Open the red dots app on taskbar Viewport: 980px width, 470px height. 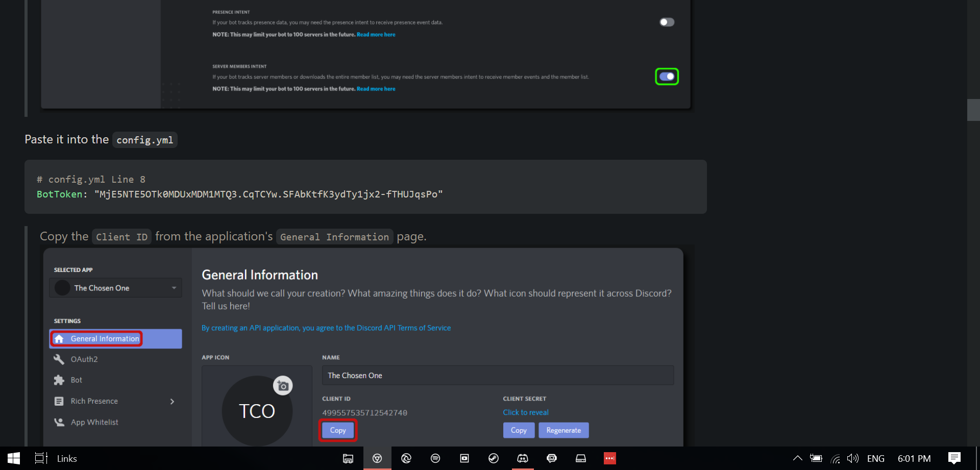pyautogui.click(x=610, y=458)
